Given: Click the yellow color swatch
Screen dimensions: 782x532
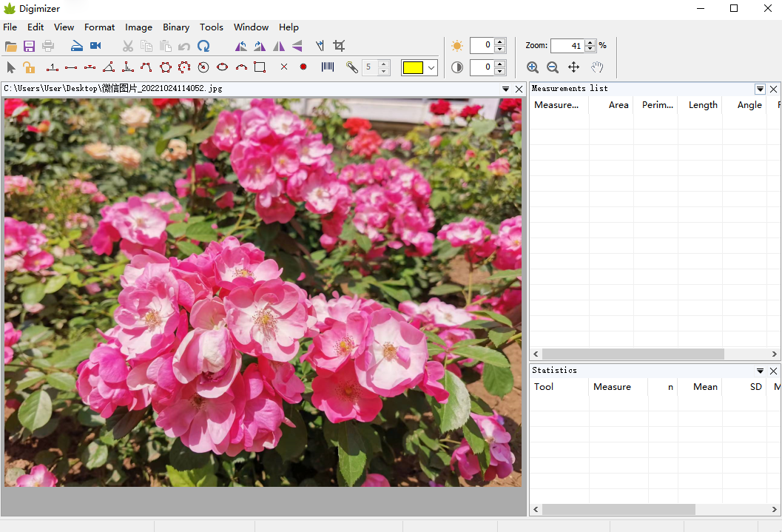Looking at the screenshot, I should 413,67.
